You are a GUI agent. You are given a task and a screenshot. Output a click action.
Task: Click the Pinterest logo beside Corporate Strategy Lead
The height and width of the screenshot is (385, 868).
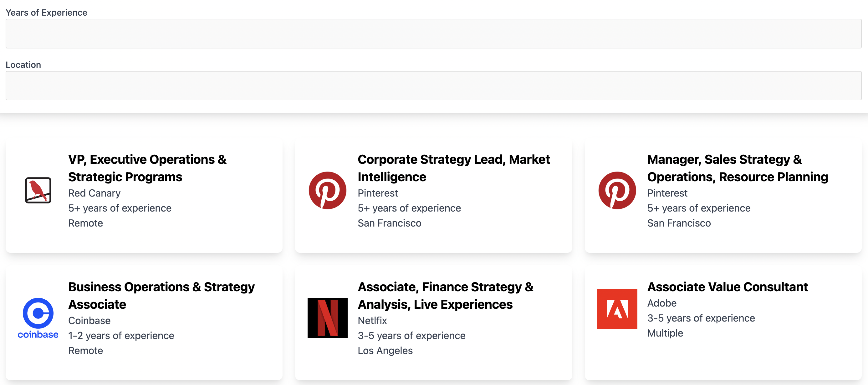[327, 190]
